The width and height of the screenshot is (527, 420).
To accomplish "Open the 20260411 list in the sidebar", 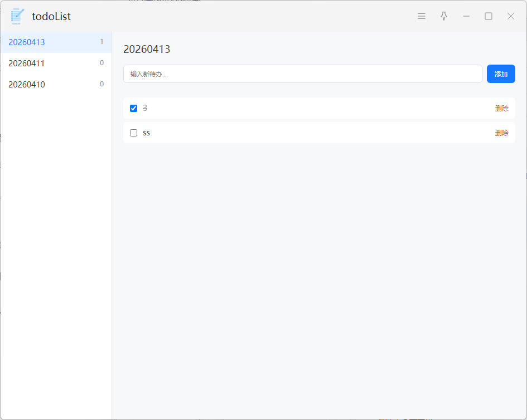I will [27, 64].
